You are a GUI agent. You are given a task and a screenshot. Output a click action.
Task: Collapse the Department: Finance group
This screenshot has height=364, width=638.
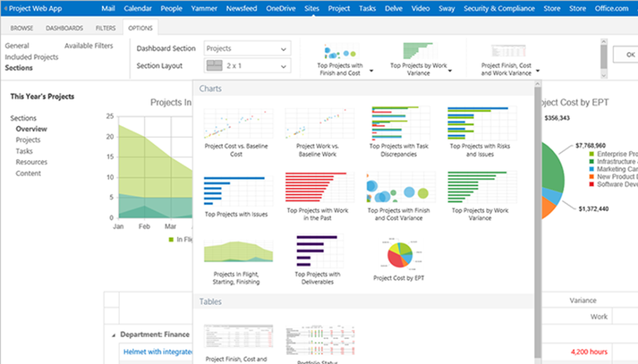[x=113, y=335]
